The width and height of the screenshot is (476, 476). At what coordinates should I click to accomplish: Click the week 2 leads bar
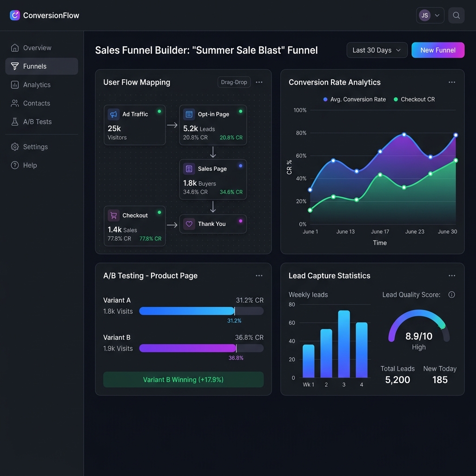coord(326,353)
